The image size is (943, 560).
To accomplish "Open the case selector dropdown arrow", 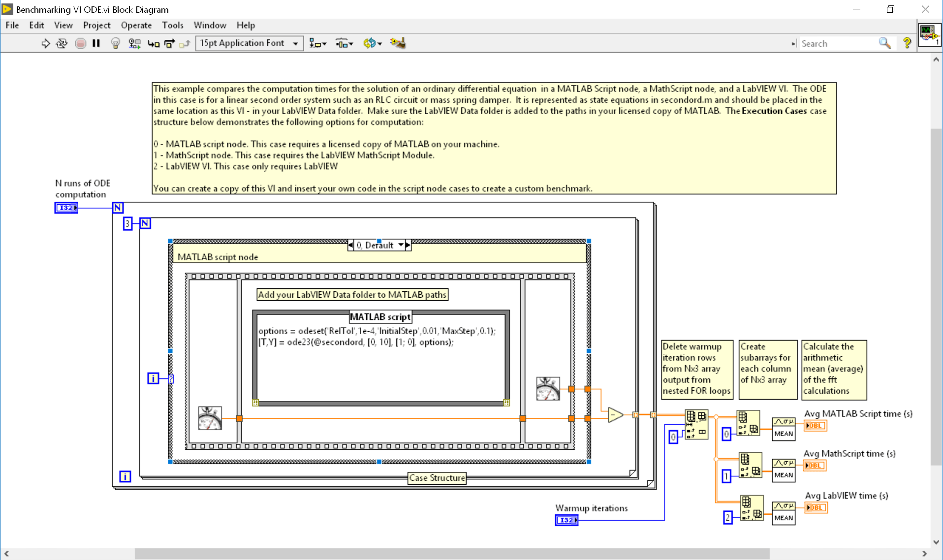I will 401,245.
